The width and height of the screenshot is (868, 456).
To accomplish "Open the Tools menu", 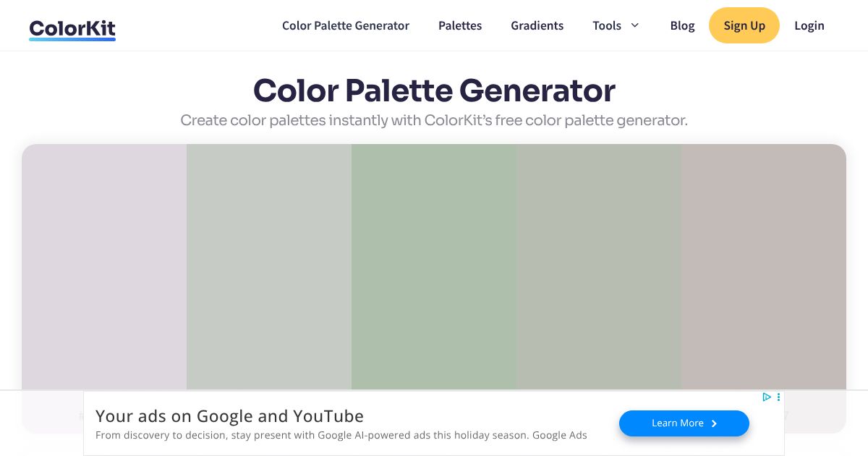I will click(608, 25).
